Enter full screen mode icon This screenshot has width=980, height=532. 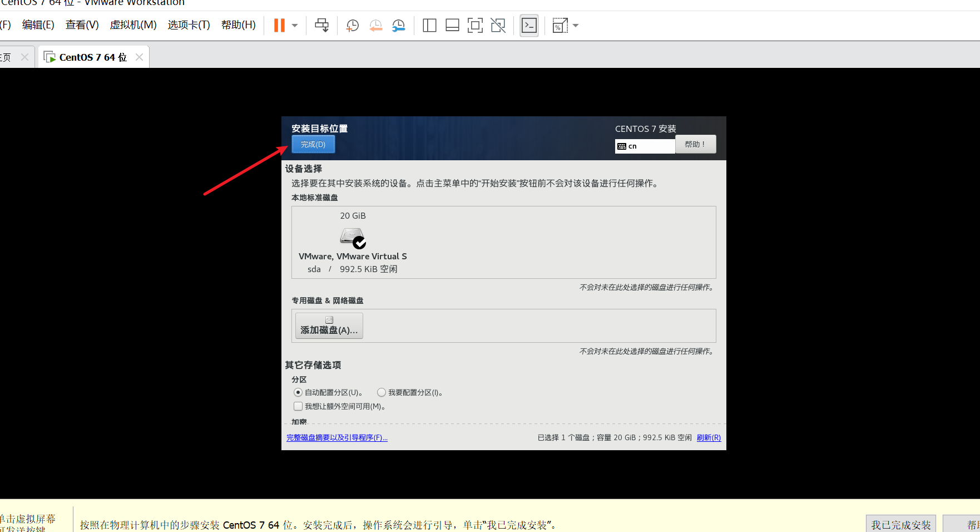pyautogui.click(x=475, y=25)
